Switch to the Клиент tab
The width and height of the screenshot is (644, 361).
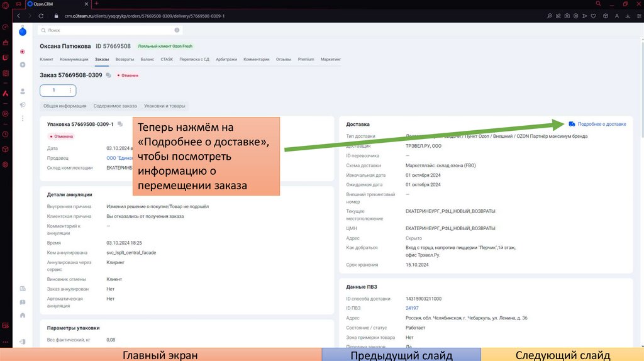click(x=47, y=59)
